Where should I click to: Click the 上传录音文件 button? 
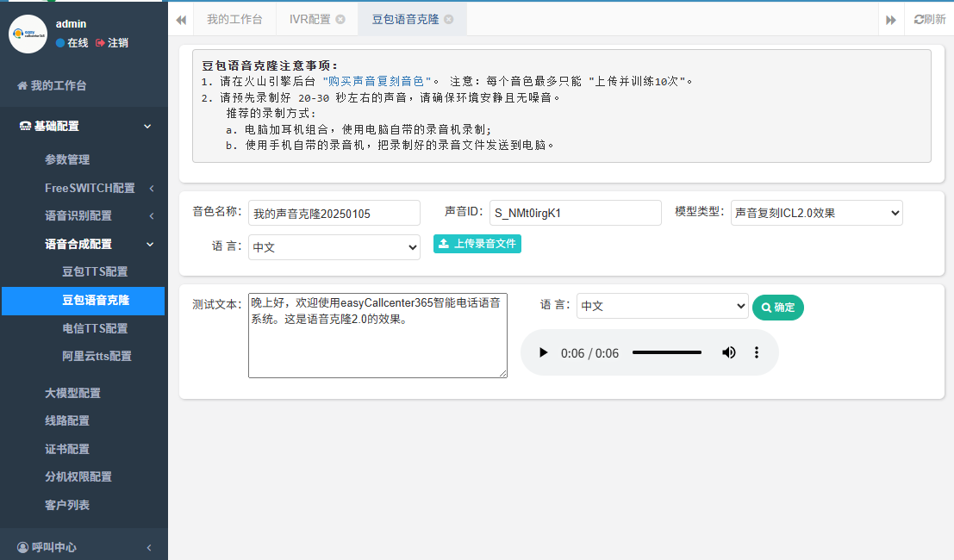coord(477,244)
